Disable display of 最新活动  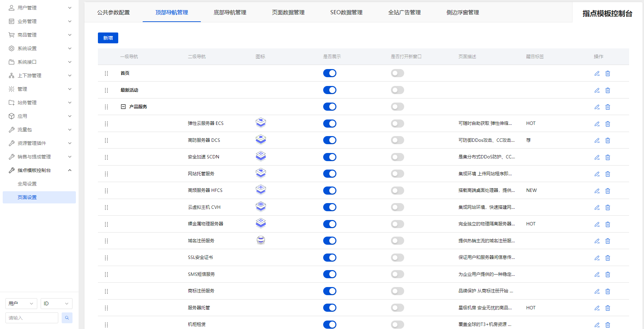(330, 90)
